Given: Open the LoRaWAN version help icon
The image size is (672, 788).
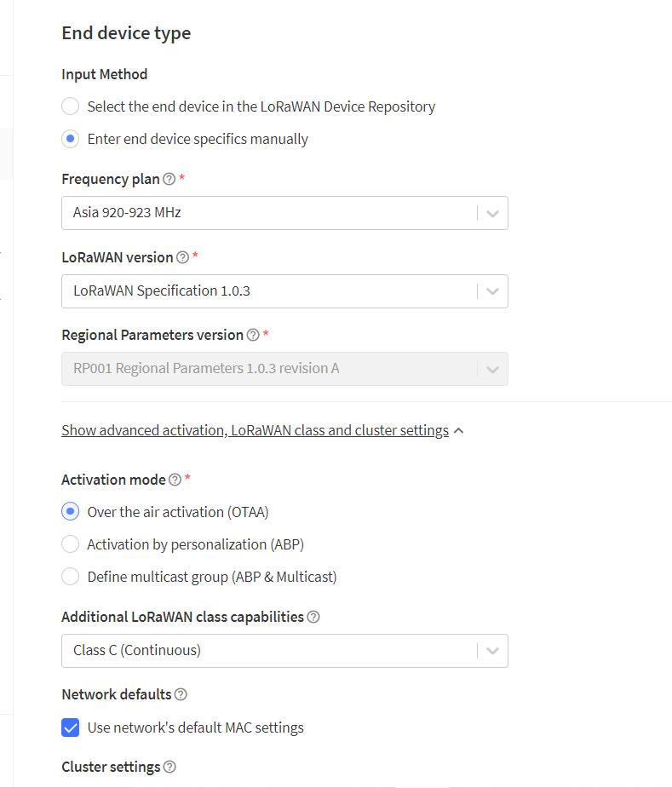Looking at the screenshot, I should click(x=183, y=257).
